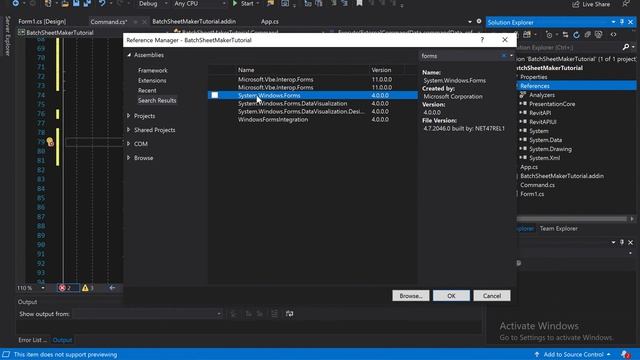640x360 pixels.
Task: Expand the Projects section
Action: point(129,116)
